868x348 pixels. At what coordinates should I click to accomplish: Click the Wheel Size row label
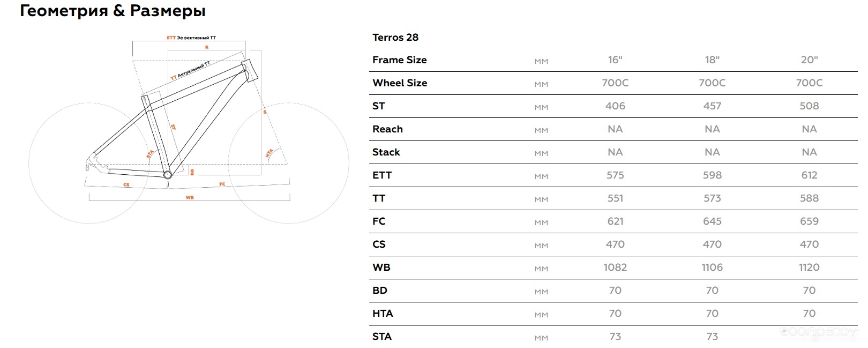400,83
